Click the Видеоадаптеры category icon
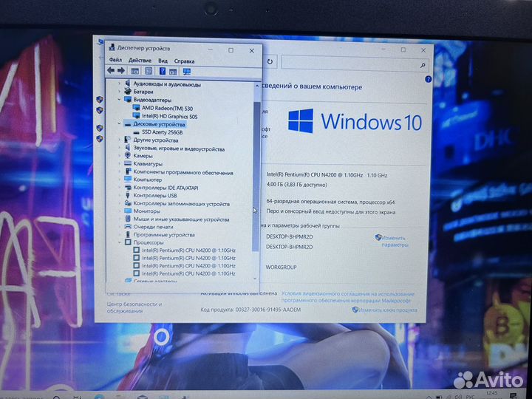Screen dimensions: 532x399 [x=128, y=100]
